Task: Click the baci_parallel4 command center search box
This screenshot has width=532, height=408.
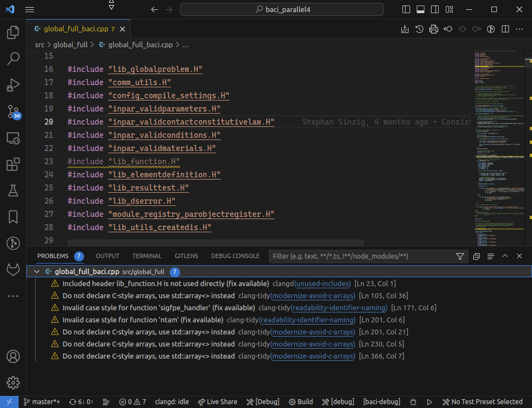Action: coord(282,9)
